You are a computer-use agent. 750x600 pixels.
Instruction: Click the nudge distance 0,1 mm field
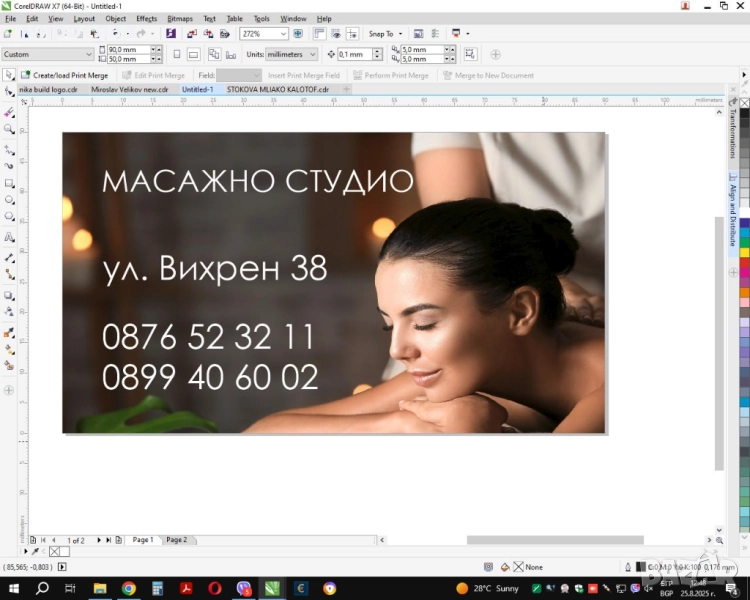point(354,55)
